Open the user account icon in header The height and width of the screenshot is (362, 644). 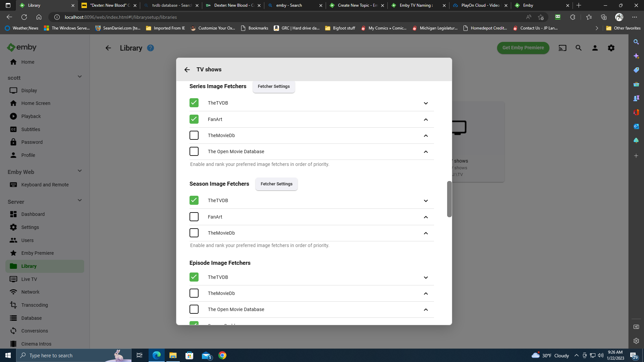tap(595, 48)
